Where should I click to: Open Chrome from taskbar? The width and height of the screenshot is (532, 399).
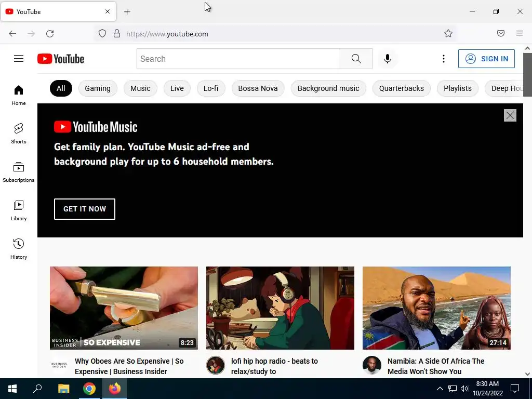tap(89, 389)
